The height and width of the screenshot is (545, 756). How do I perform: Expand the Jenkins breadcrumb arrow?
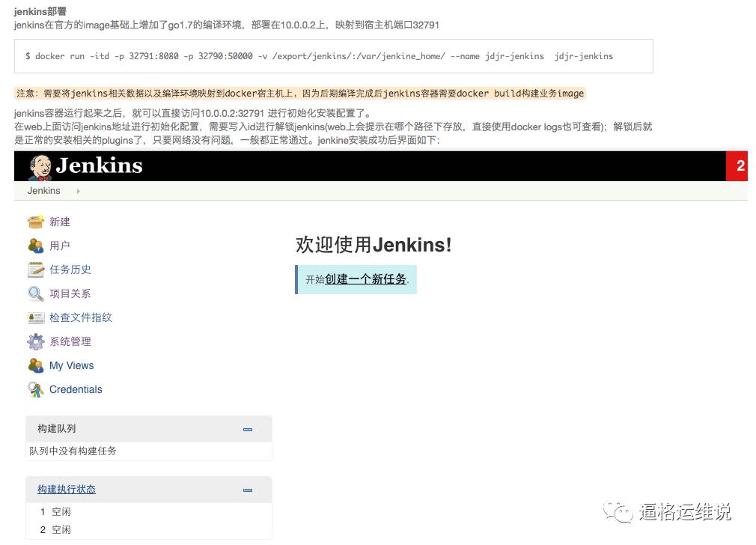(x=78, y=192)
